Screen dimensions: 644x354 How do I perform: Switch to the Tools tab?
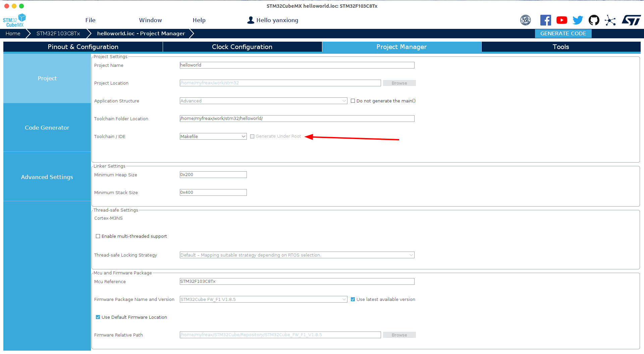[x=561, y=47]
